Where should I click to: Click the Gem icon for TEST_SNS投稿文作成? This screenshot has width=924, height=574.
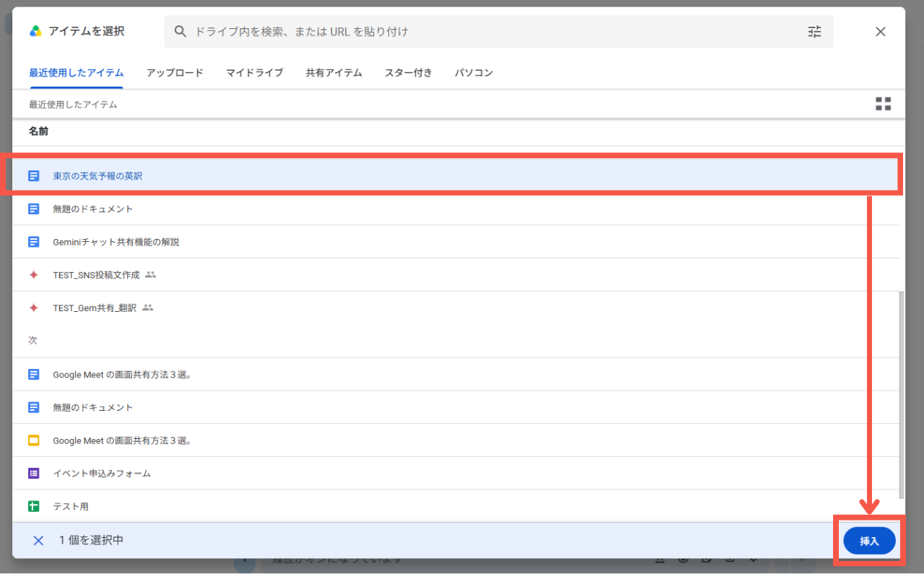[x=33, y=275]
